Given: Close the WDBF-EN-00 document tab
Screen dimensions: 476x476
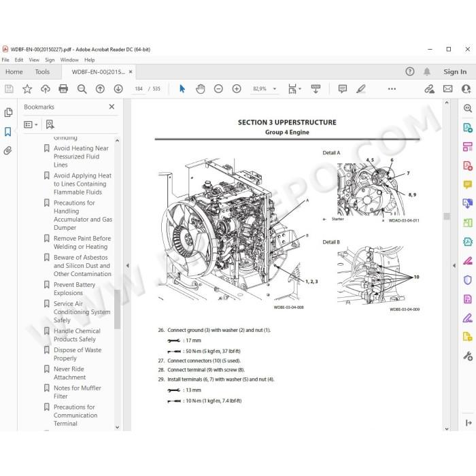Looking at the screenshot, I should (131, 71).
